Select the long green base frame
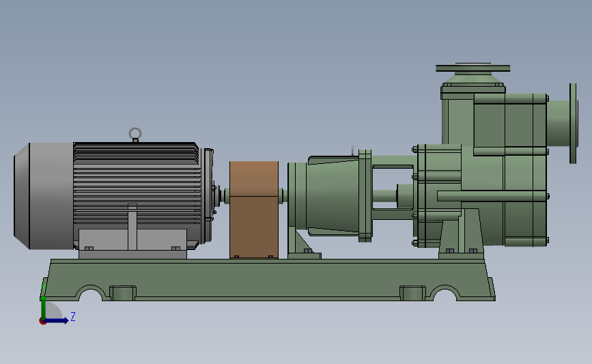This screenshot has width=592, height=364. click(268, 280)
